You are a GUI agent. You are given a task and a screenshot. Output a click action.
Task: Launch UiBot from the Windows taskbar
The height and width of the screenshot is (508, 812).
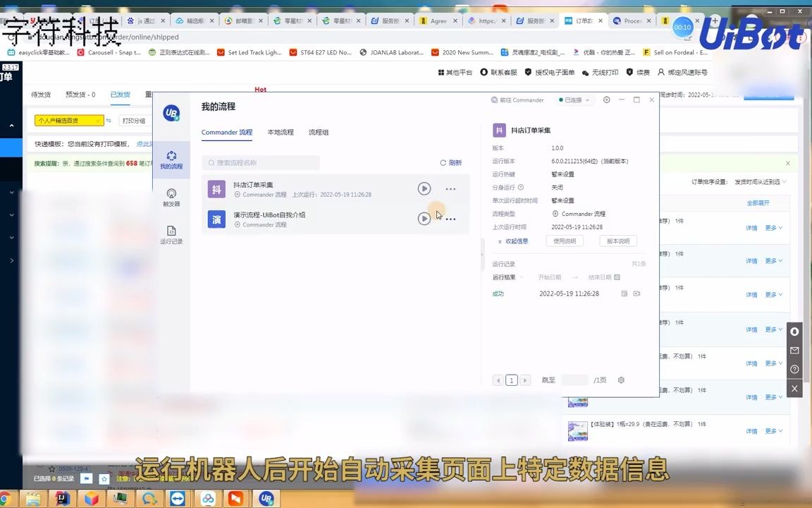coord(266,499)
